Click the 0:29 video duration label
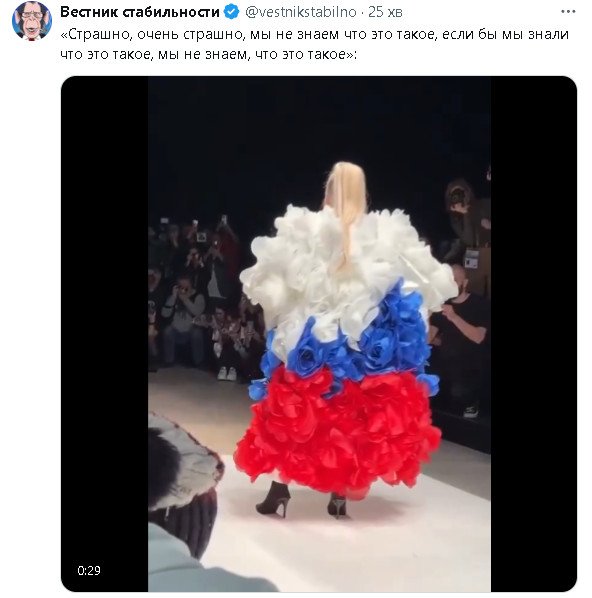 (88, 570)
